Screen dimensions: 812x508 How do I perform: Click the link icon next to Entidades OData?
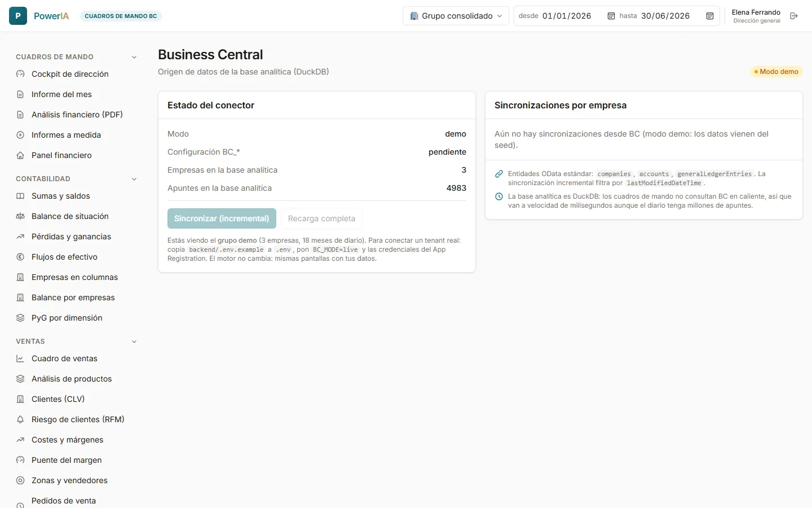[499, 174]
